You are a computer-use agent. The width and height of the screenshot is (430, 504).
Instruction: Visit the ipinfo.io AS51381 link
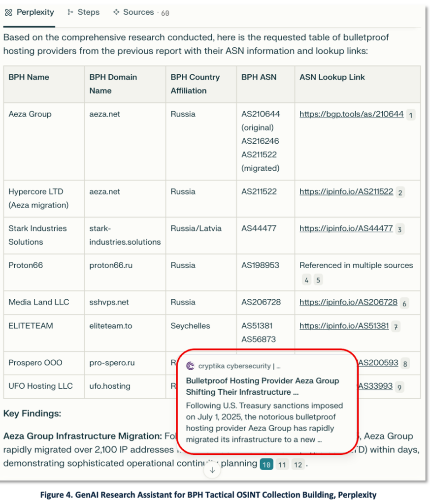344,326
